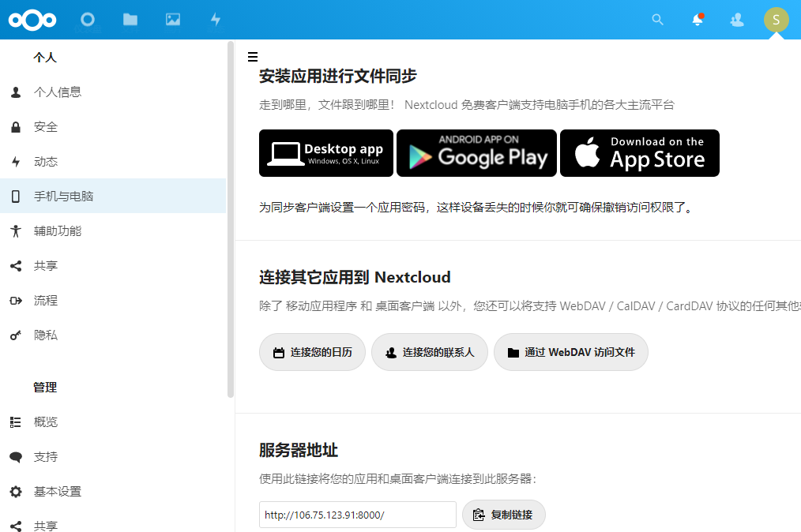801x532 pixels.
Task: Open the Photos image icon in header
Action: (173, 20)
